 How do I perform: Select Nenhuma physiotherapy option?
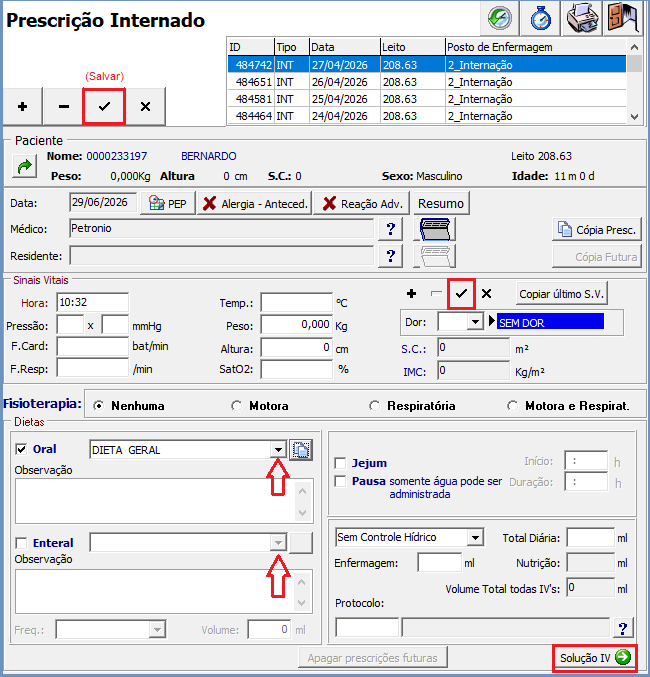pyautogui.click(x=99, y=406)
